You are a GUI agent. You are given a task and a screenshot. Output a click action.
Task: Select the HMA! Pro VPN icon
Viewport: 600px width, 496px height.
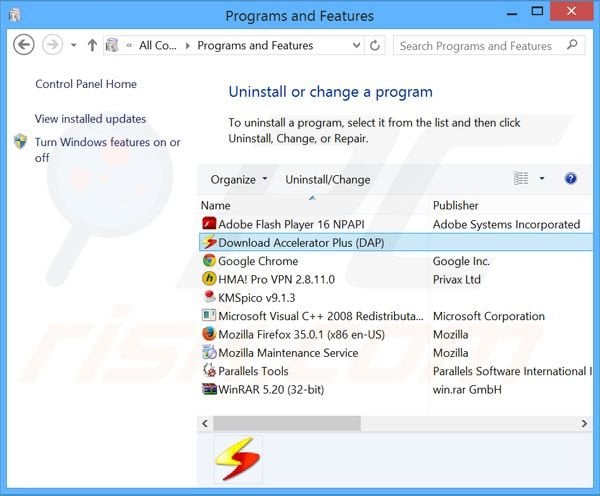pos(209,279)
